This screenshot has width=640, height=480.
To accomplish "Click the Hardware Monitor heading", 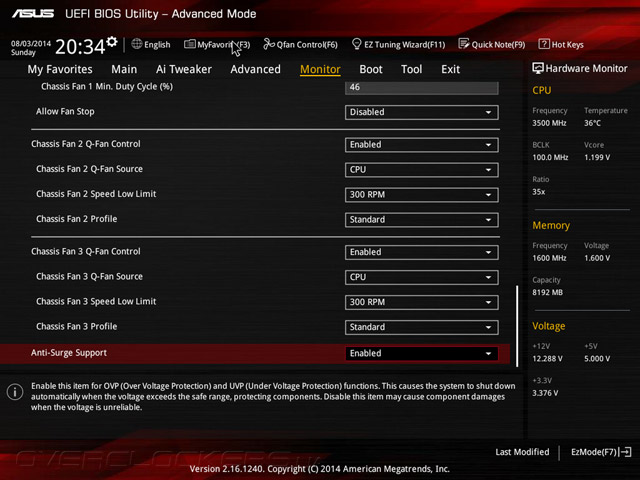I will (x=586, y=69).
